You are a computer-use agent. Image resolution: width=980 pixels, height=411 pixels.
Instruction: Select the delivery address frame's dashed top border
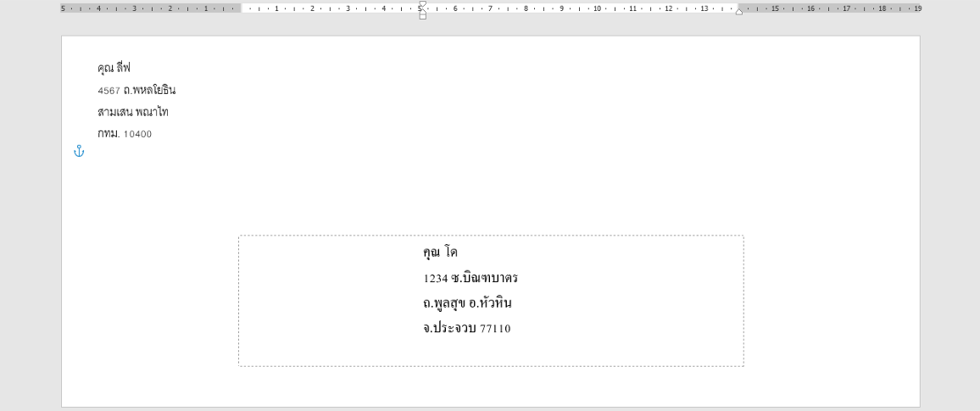[x=491, y=236]
